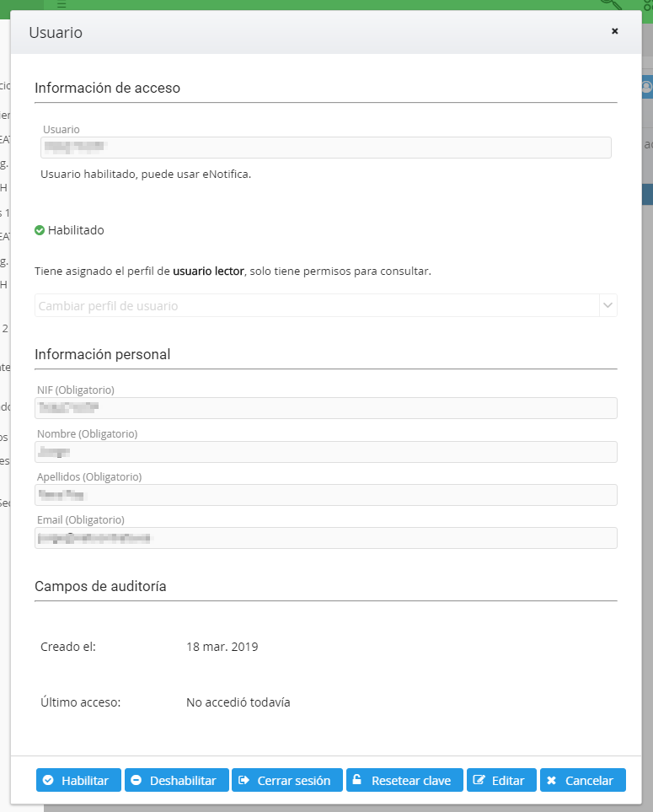Screen dimensions: 653x812
Task: Open the hamburger menu in the top bar
Action: pyautogui.click(x=61, y=4)
